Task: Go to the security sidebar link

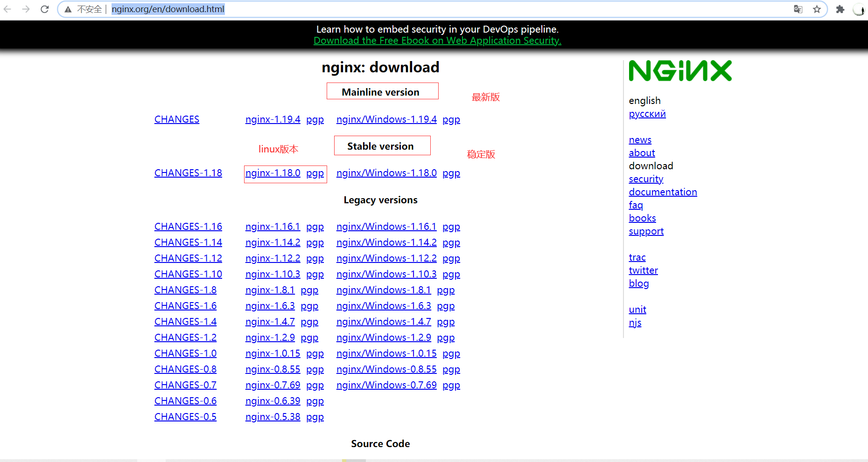Action: (646, 179)
